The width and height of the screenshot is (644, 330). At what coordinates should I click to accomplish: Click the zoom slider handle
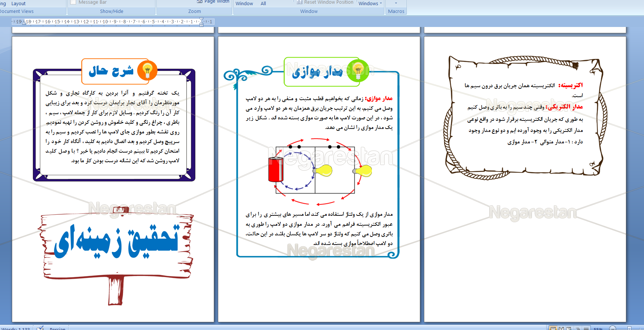pos(630,328)
